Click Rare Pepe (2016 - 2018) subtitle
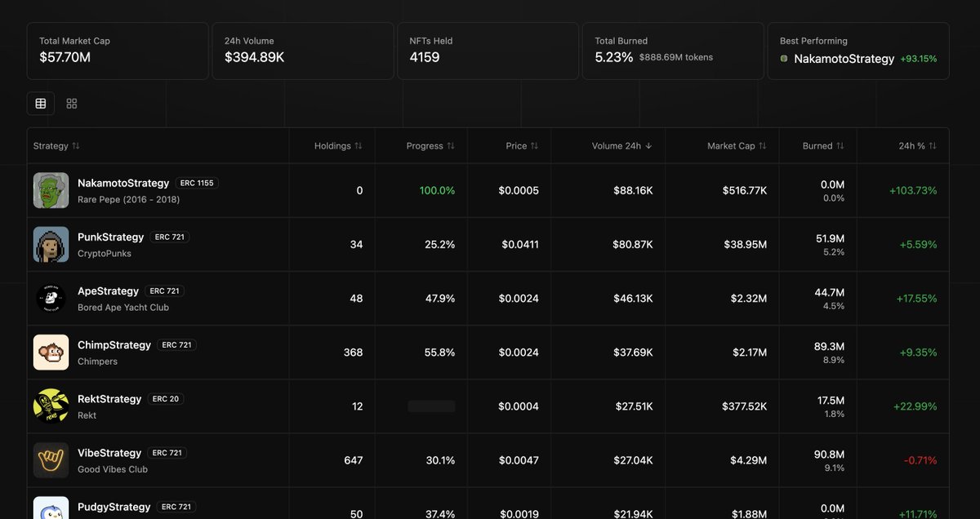 coord(128,199)
